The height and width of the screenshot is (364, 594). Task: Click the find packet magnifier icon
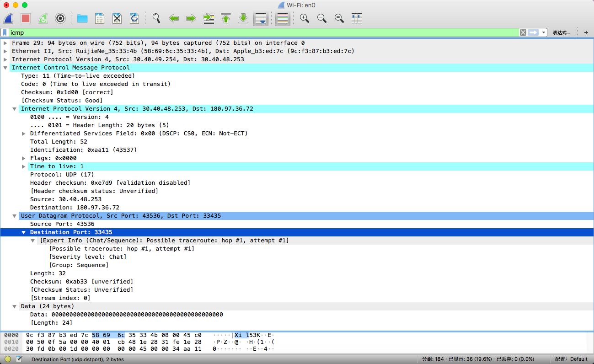[x=156, y=18]
